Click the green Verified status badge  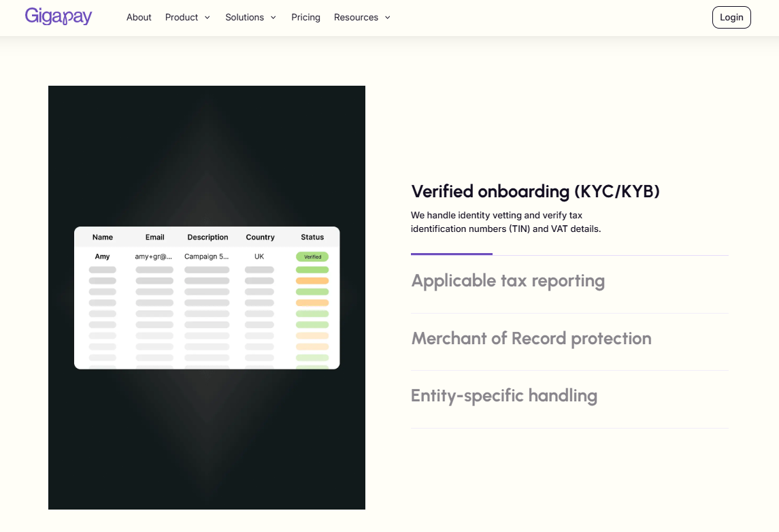[312, 256]
